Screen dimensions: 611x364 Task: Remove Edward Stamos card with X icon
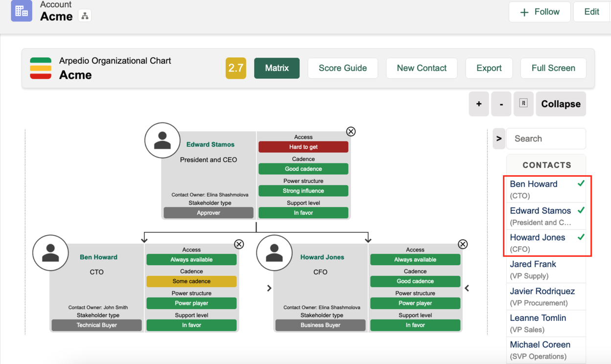[x=351, y=131]
